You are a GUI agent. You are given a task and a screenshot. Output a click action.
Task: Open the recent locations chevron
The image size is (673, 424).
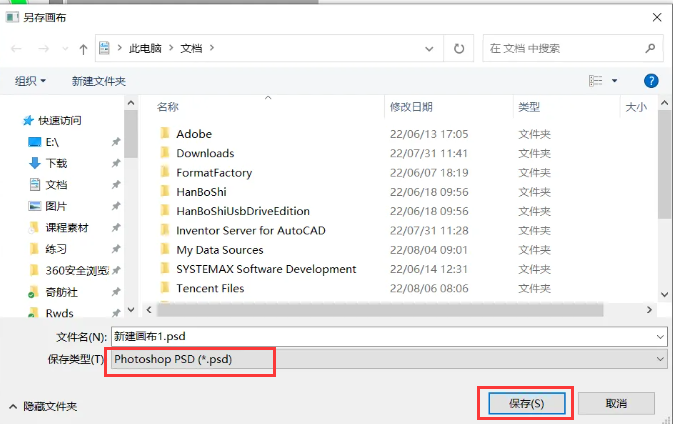tap(65, 48)
